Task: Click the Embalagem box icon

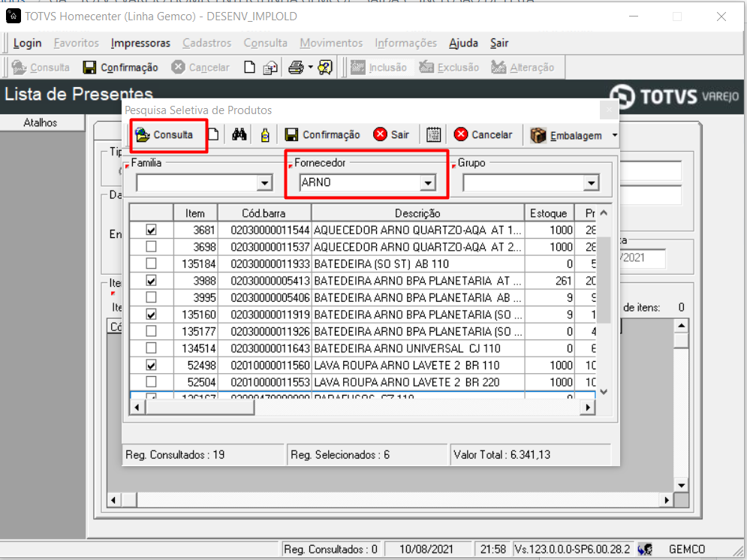Action: (x=538, y=135)
